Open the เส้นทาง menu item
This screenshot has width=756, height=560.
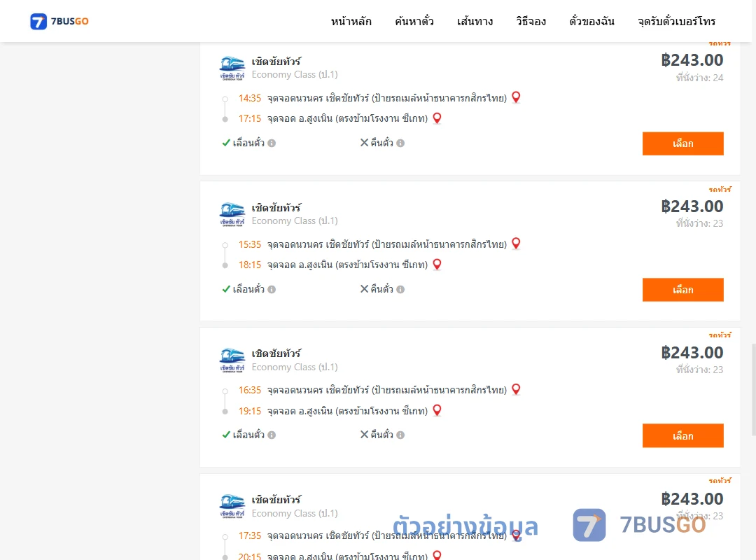(x=475, y=21)
